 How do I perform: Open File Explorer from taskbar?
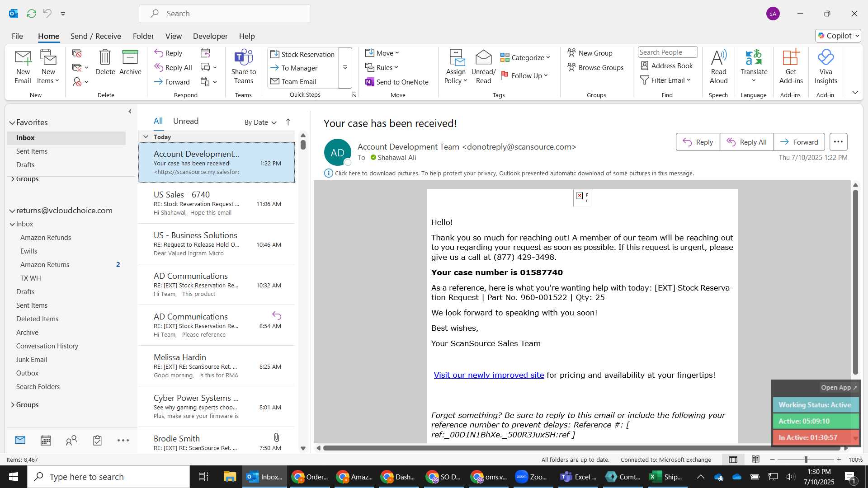(230, 477)
